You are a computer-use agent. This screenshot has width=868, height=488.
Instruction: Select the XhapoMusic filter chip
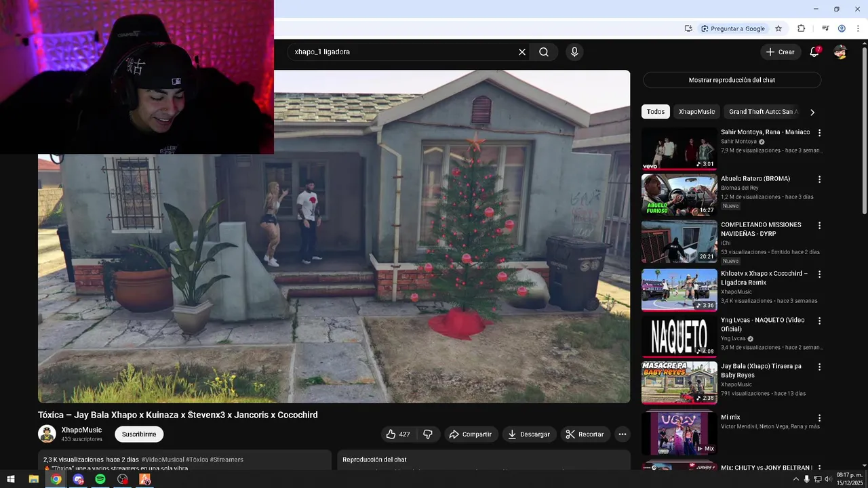pyautogui.click(x=696, y=112)
